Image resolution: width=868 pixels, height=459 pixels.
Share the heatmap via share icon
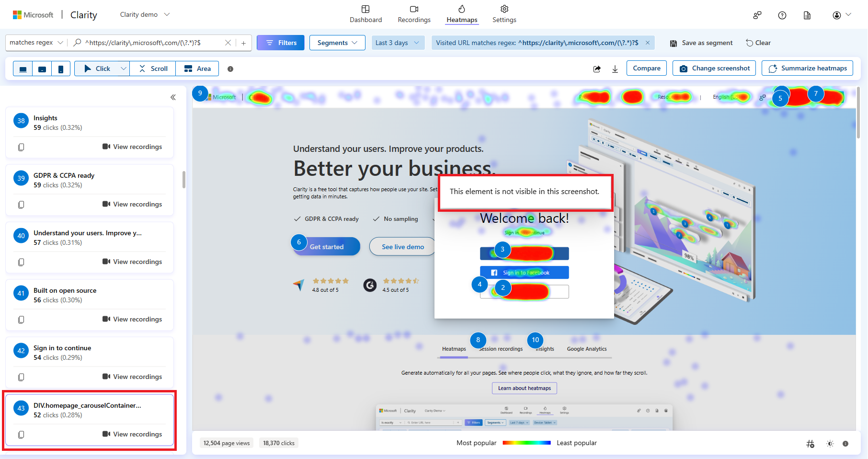(597, 69)
